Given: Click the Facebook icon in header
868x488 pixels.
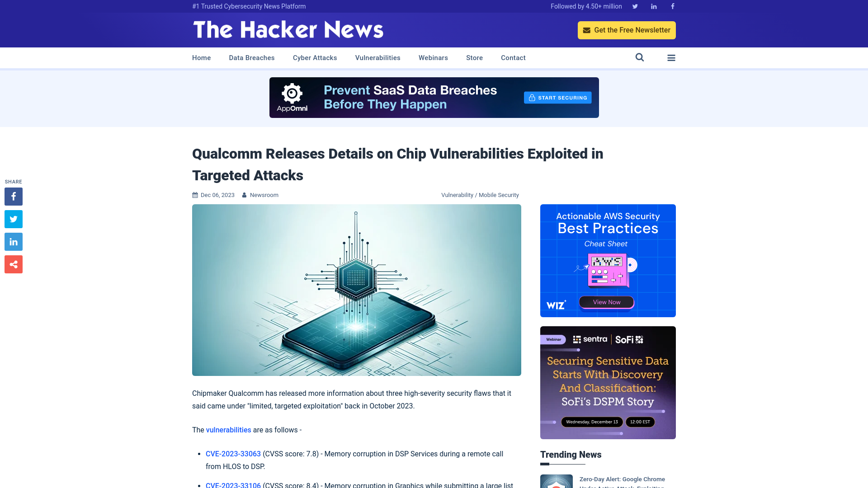Looking at the screenshot, I should click(x=672, y=6).
